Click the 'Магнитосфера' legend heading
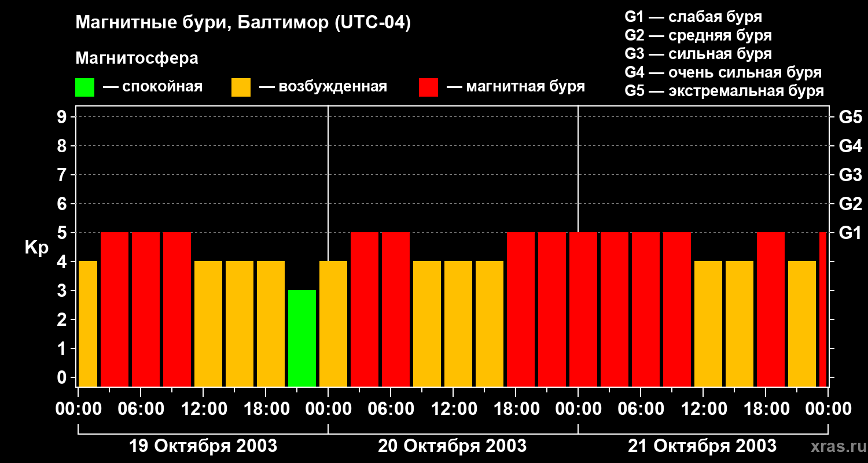The image size is (868, 463). click(x=137, y=58)
